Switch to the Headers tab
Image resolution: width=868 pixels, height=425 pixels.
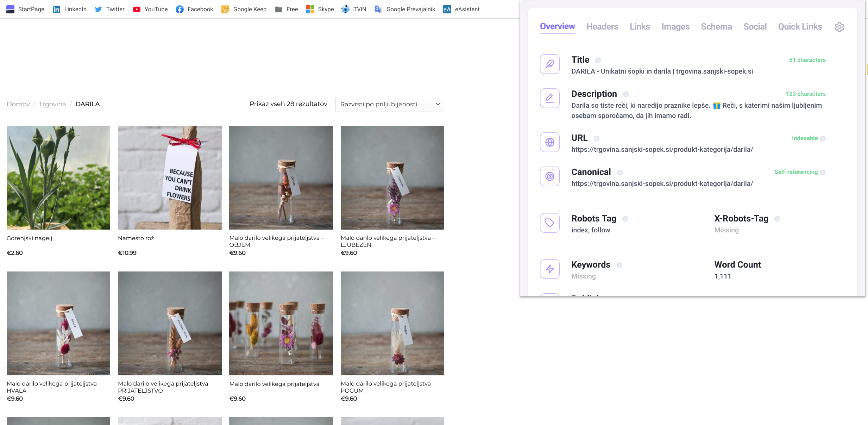coord(602,26)
